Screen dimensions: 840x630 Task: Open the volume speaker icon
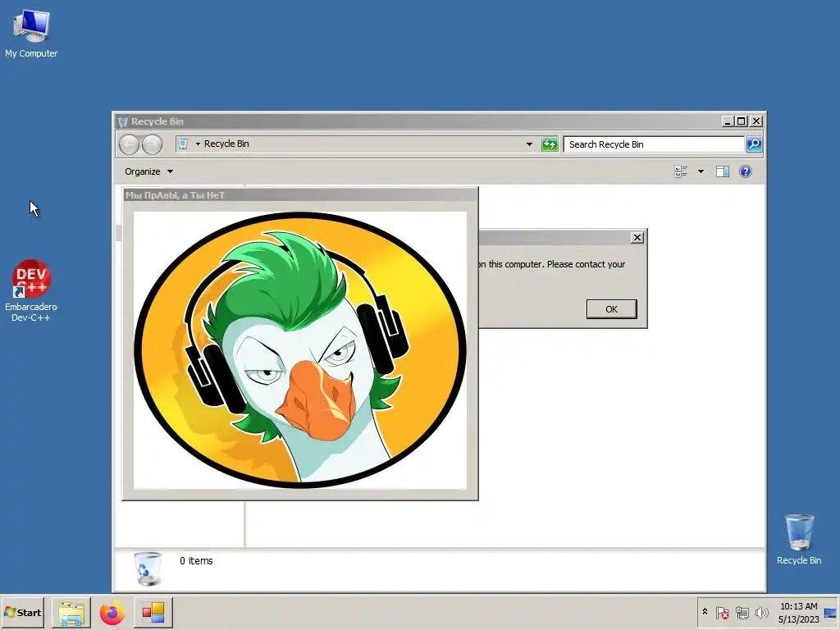click(x=761, y=612)
